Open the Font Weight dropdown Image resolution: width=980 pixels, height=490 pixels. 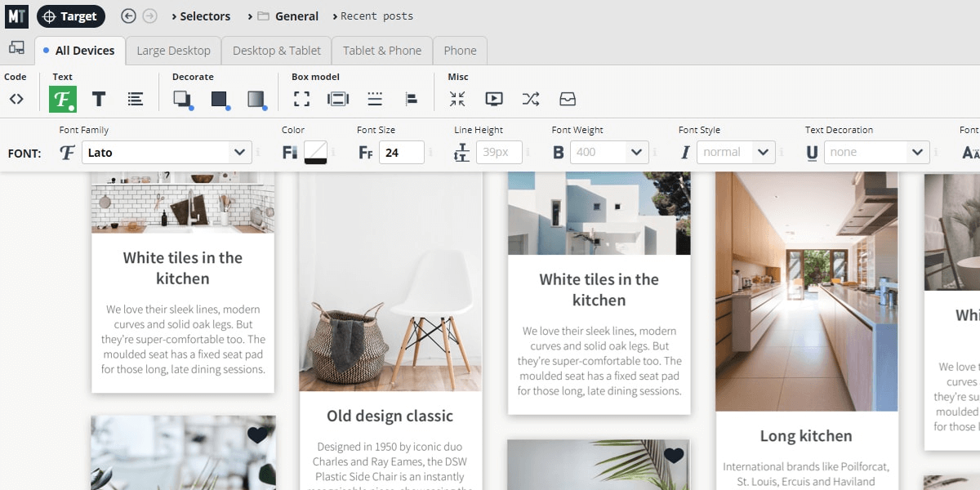[608, 152]
